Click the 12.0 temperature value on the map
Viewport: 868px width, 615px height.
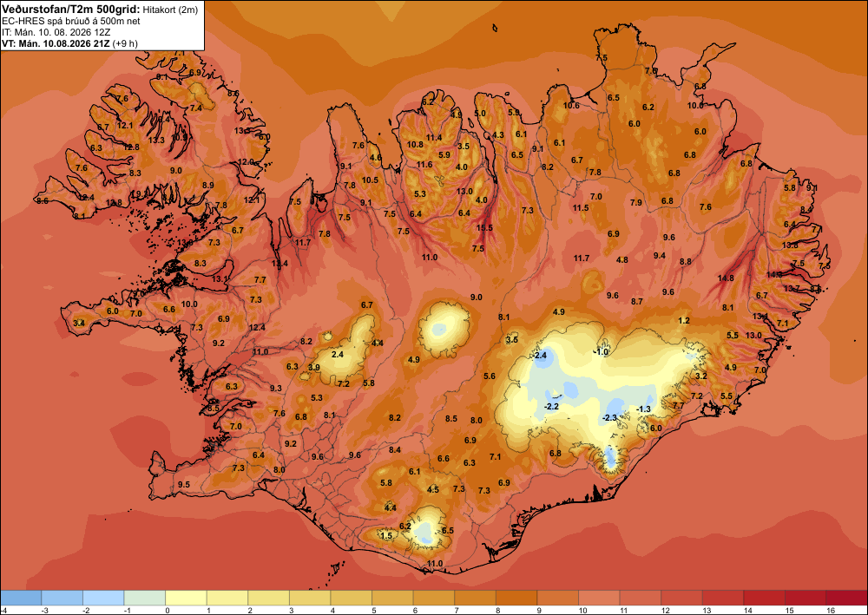pyautogui.click(x=246, y=162)
